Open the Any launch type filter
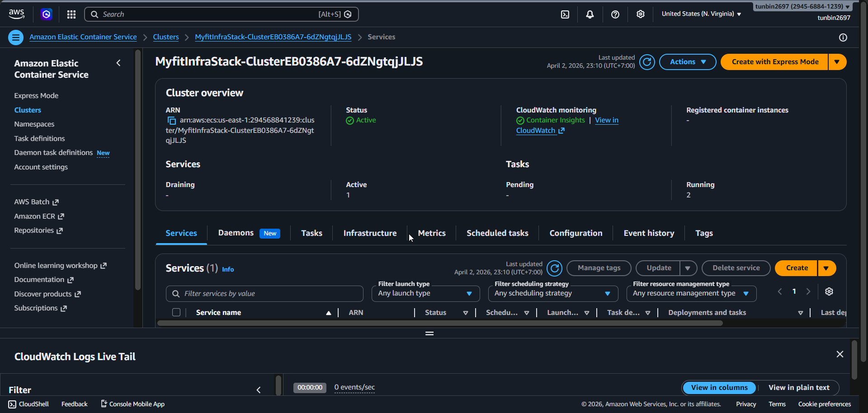The image size is (868, 413). tap(425, 293)
